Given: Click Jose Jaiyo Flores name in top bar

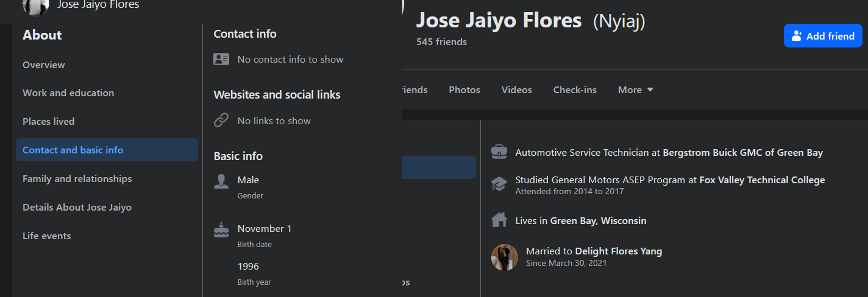Looking at the screenshot, I should tap(98, 5).
